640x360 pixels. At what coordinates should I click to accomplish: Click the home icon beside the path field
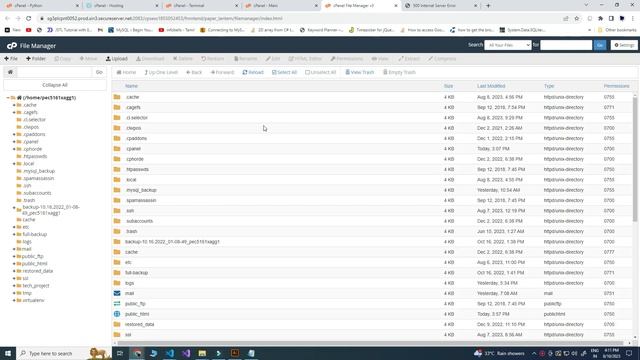click(10, 72)
